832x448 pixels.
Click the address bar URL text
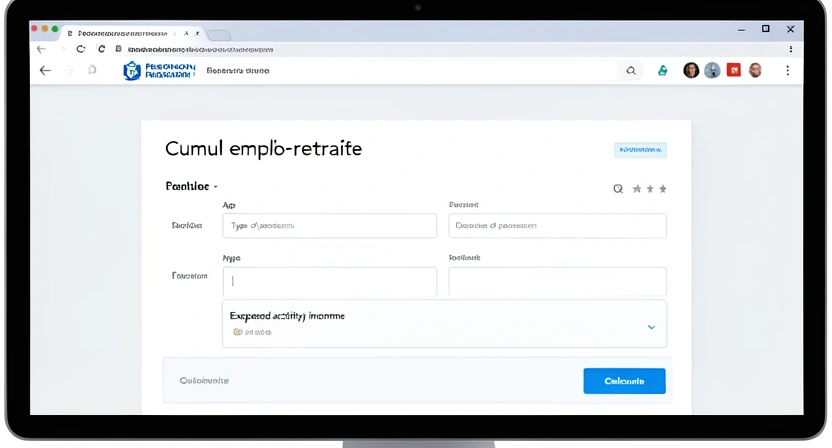(201, 49)
